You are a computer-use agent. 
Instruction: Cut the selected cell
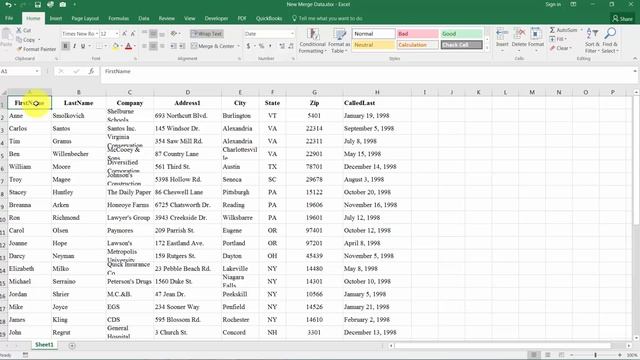(x=24, y=30)
